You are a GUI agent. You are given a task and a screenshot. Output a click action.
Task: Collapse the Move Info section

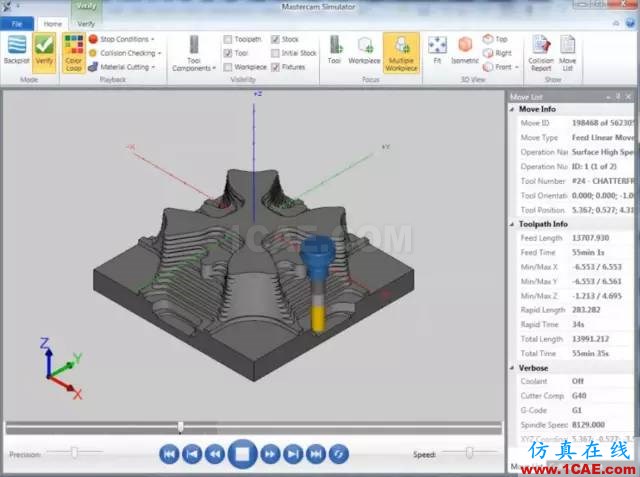click(x=512, y=109)
